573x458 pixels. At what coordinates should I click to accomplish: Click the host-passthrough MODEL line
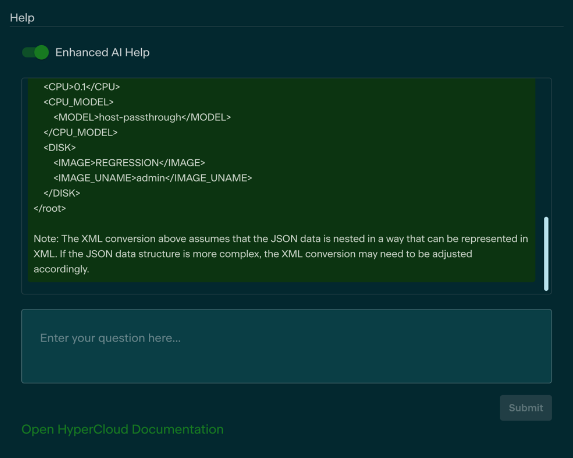click(x=142, y=117)
